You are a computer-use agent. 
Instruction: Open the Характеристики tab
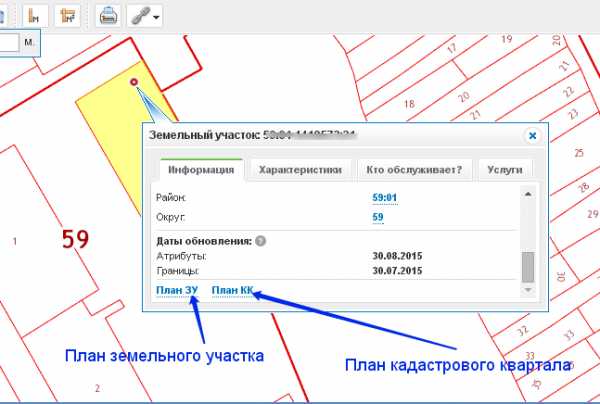[300, 170]
